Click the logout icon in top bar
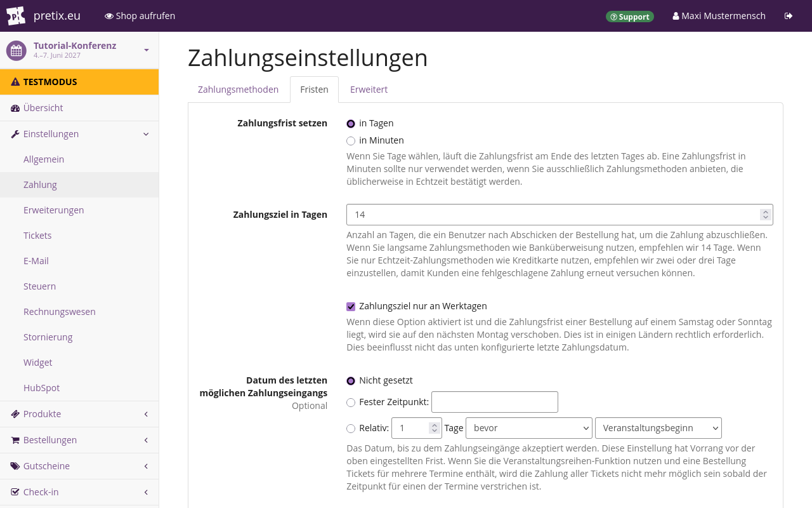This screenshot has height=508, width=812. (789, 16)
